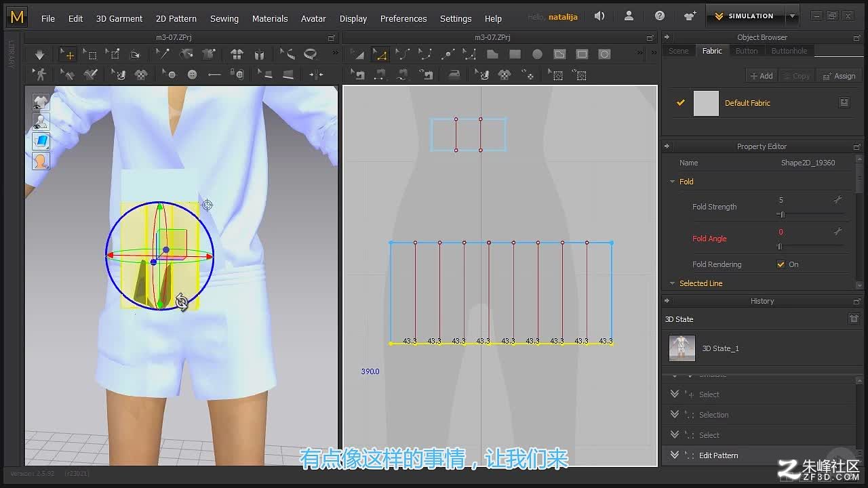Select the Internal Circle tool
Viewport: 868px width, 488px height.
pos(605,54)
